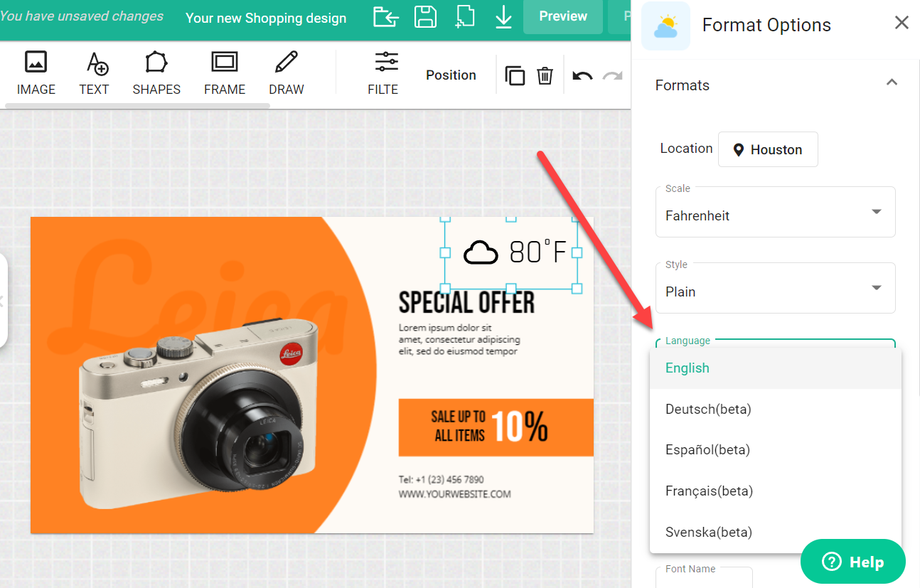Select English language option
This screenshot has height=588, width=920.
coord(776,368)
